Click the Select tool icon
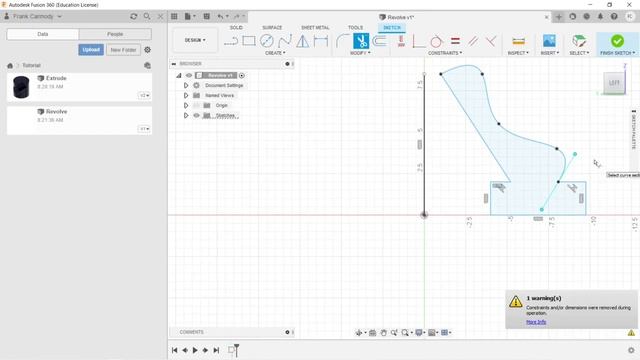This screenshot has height=360, width=640. pos(579,41)
